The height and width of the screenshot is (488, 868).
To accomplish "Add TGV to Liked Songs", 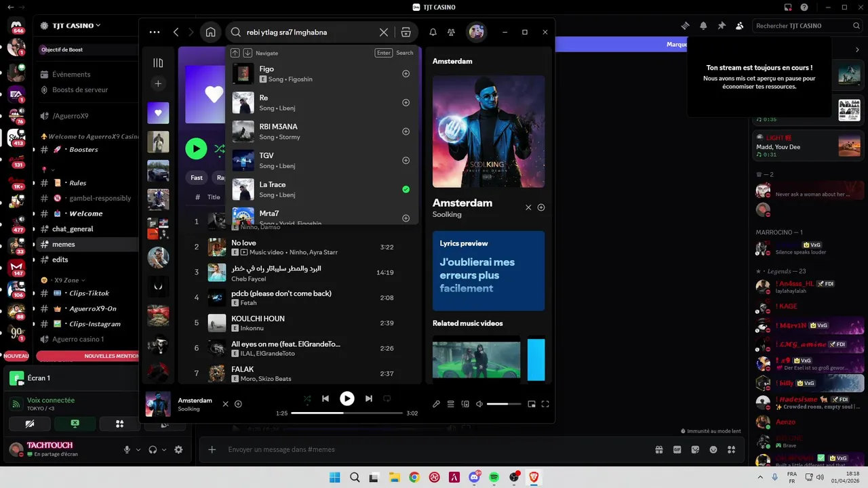I will point(406,161).
